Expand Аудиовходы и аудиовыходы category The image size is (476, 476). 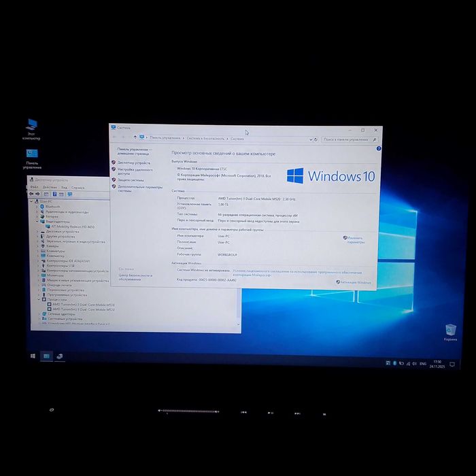(x=37, y=211)
